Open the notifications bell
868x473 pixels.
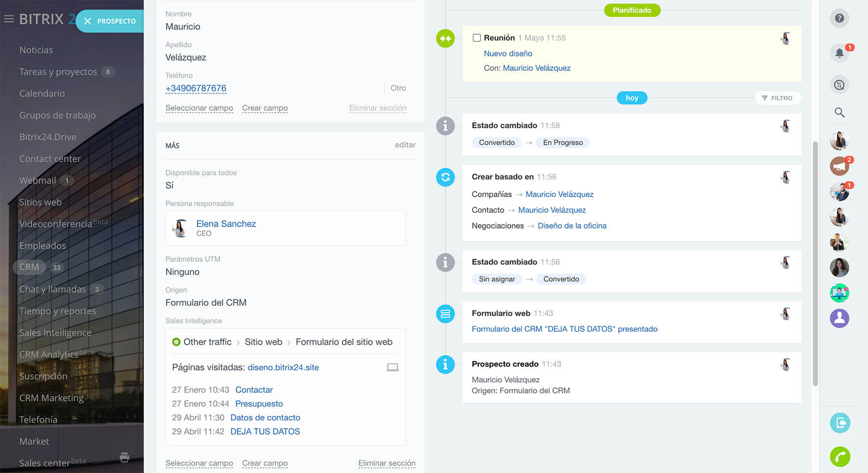(x=839, y=53)
